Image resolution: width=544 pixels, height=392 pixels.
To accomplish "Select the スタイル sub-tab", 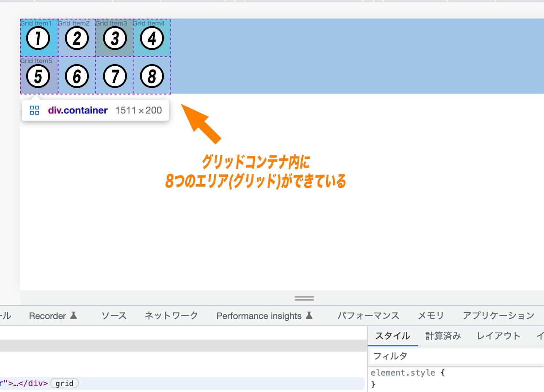I will point(392,336).
